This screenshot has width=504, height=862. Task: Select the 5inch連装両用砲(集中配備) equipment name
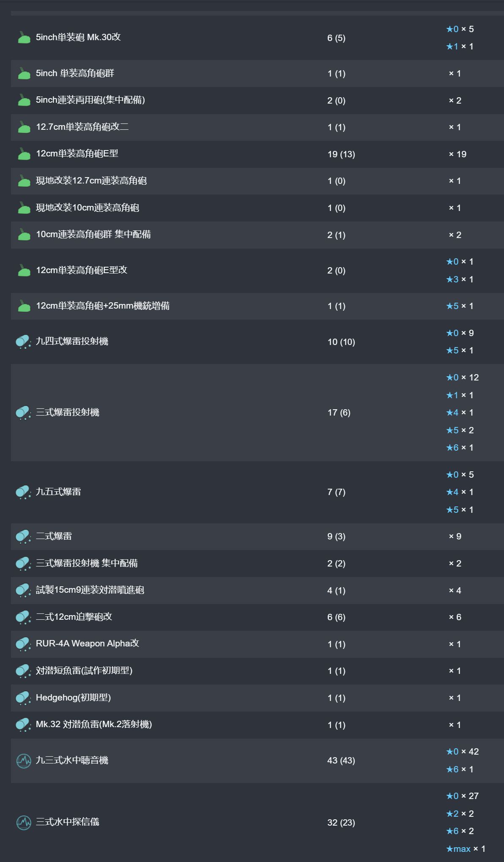pos(90,100)
